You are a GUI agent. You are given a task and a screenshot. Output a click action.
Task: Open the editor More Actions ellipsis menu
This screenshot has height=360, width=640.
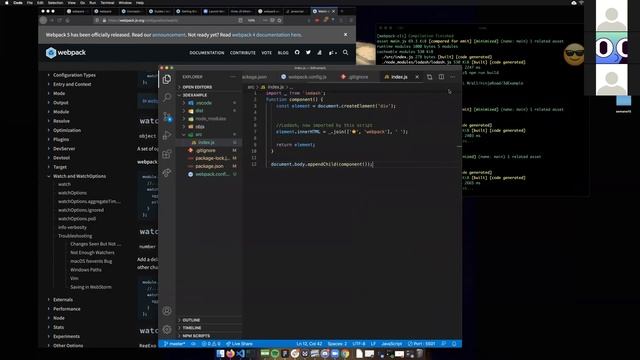click(453, 77)
